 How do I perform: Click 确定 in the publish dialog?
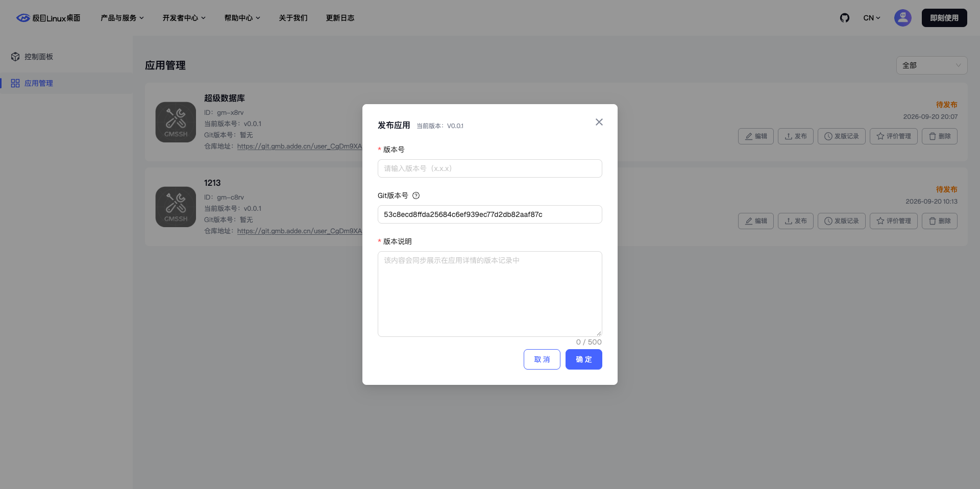584,359
